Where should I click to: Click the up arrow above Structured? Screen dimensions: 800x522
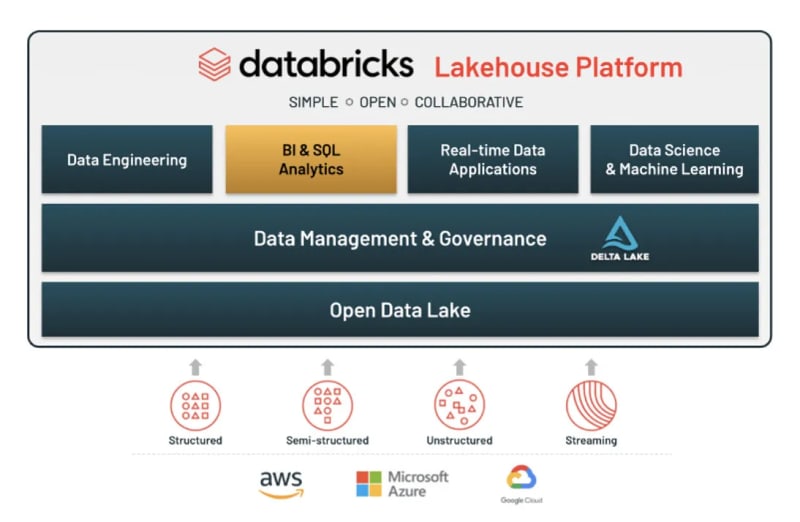pos(195,367)
